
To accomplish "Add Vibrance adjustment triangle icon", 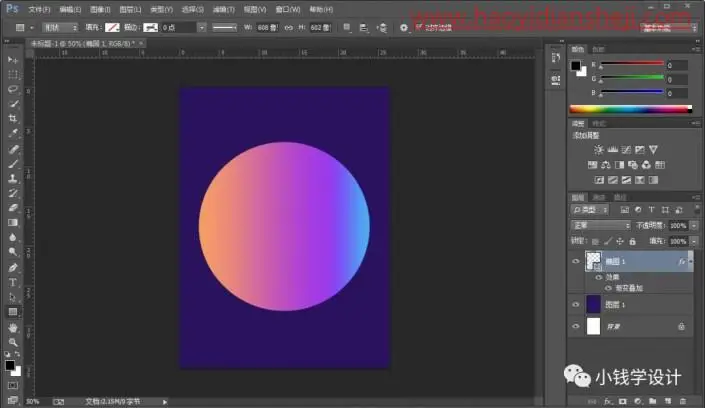I will pos(653,149).
